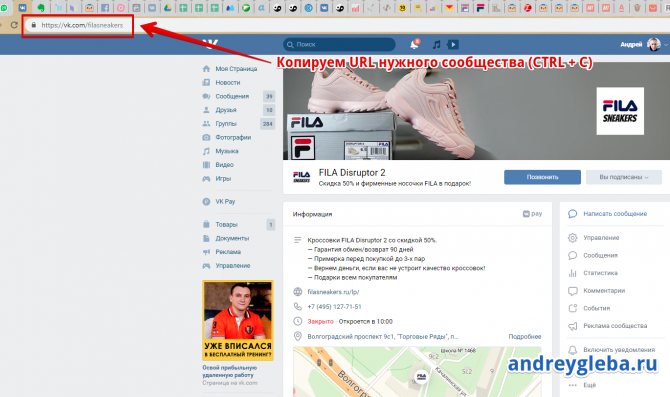Open Комментарии in community menu
Screen dimensions: 670x397
(x=604, y=291)
